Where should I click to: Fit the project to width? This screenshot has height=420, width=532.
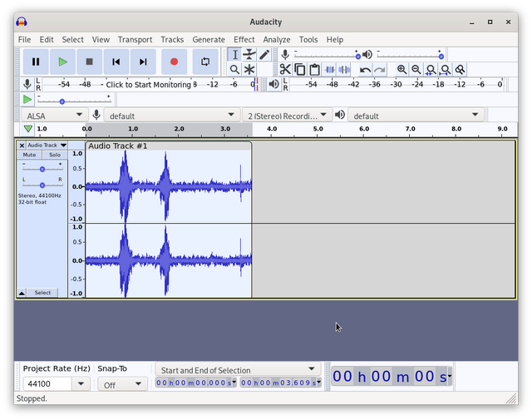pyautogui.click(x=446, y=70)
